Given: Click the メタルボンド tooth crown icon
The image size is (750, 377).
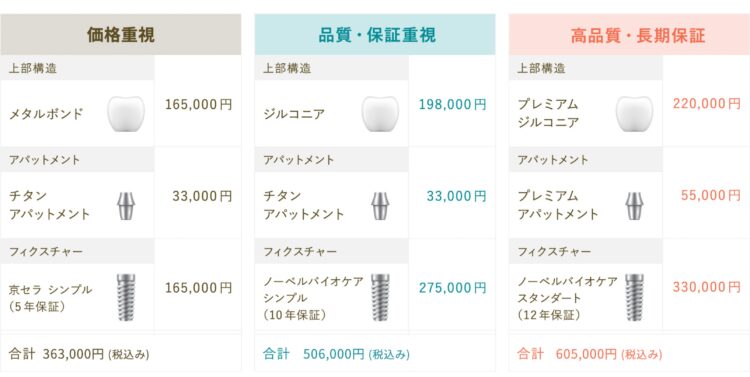Looking at the screenshot, I should pos(126,114).
